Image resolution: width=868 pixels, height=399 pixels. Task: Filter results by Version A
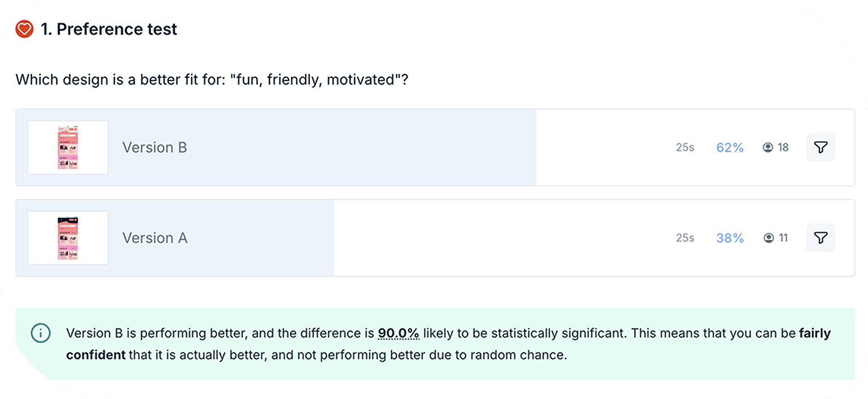pos(821,238)
